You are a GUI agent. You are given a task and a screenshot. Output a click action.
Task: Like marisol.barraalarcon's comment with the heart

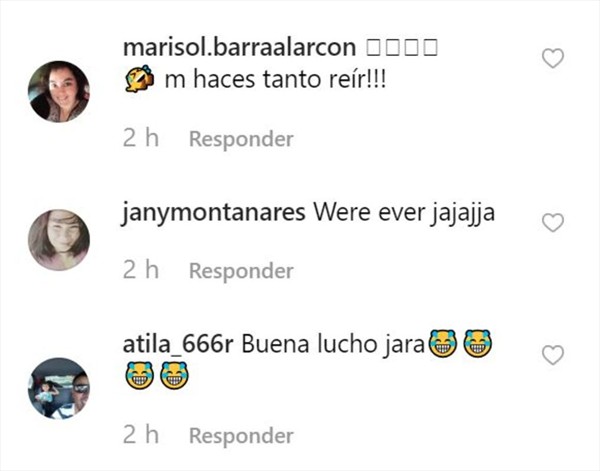[x=553, y=58]
